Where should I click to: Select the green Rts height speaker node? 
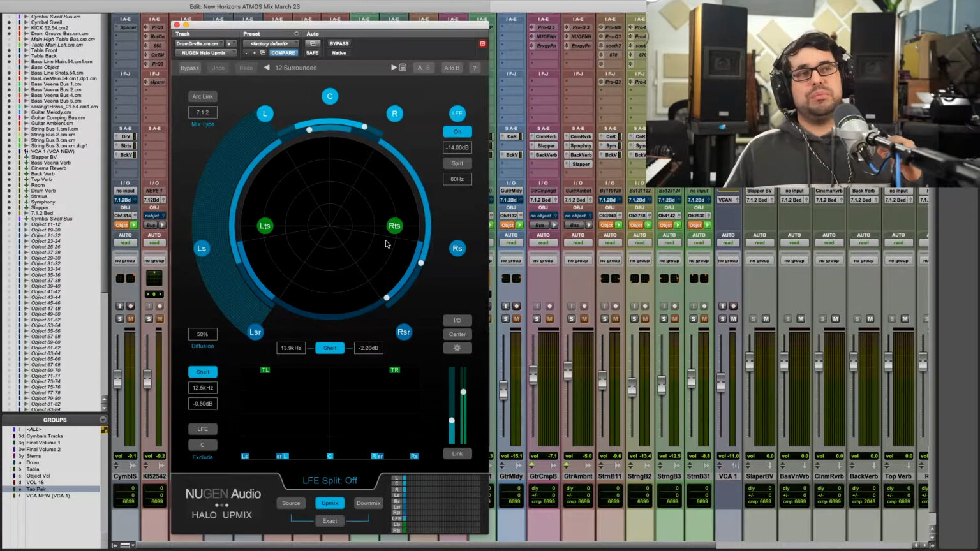click(394, 226)
